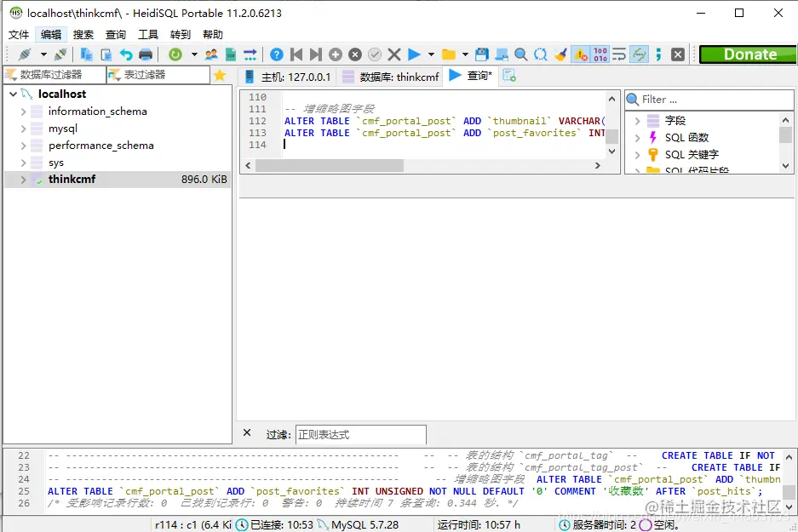Viewport: 798px width, 532px height.
Task: Switch to the 数据库: thinkcmf tab
Action: point(390,77)
